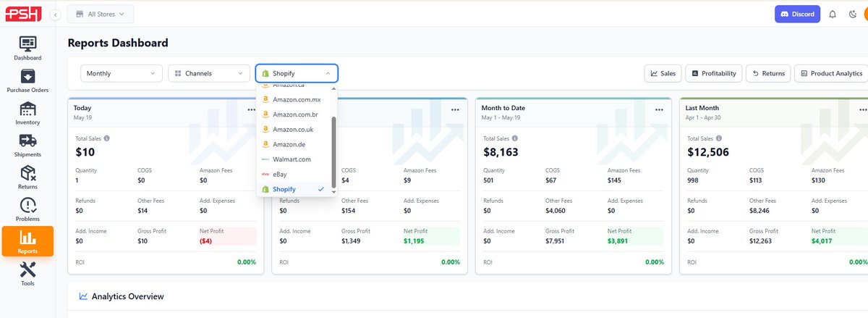This screenshot has width=868, height=318.
Task: Click the PSH logo
Action: coord(23,14)
